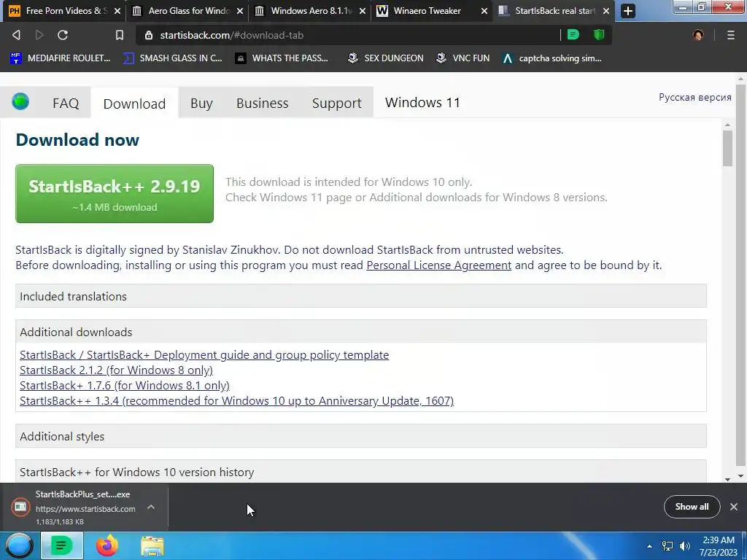Viewport: 747px width, 560px height.
Task: Click the inner page scrollbar thumb
Action: 727,148
